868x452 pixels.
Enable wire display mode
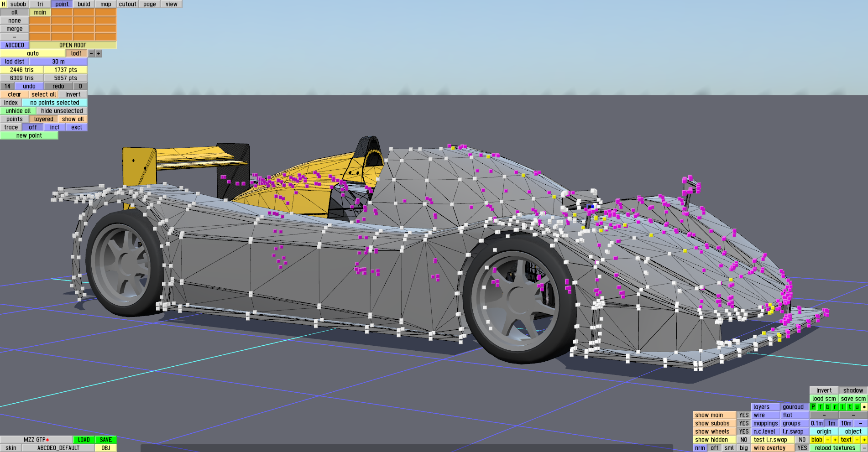click(x=766, y=415)
